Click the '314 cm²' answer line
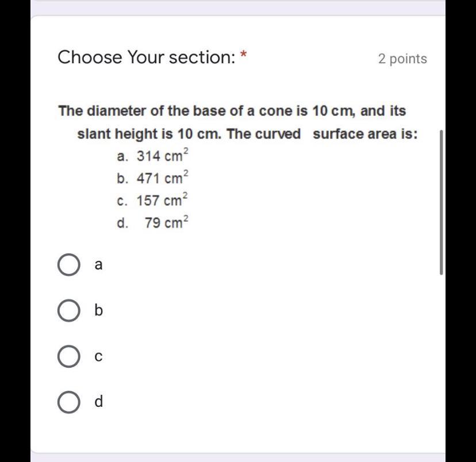476x462 pixels. [152, 156]
